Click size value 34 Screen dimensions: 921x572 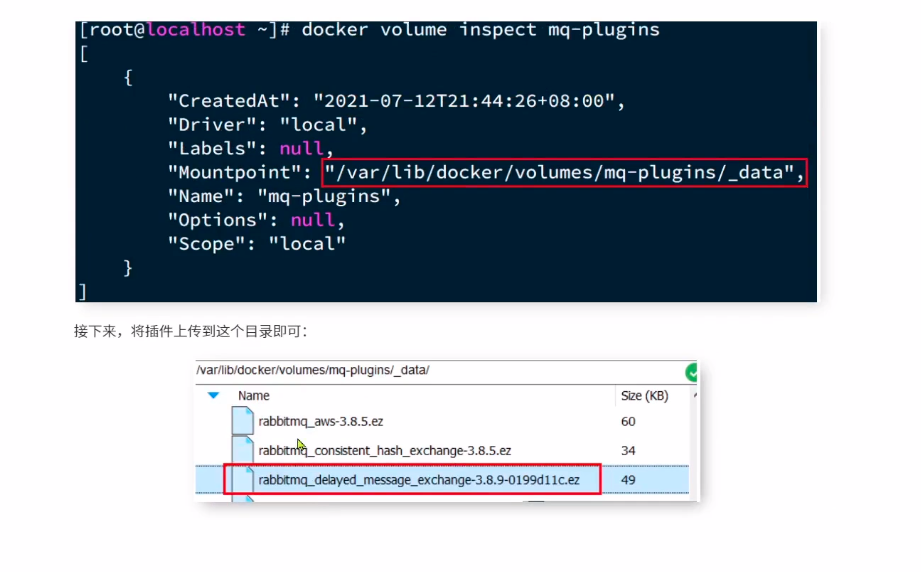pyautogui.click(x=628, y=450)
